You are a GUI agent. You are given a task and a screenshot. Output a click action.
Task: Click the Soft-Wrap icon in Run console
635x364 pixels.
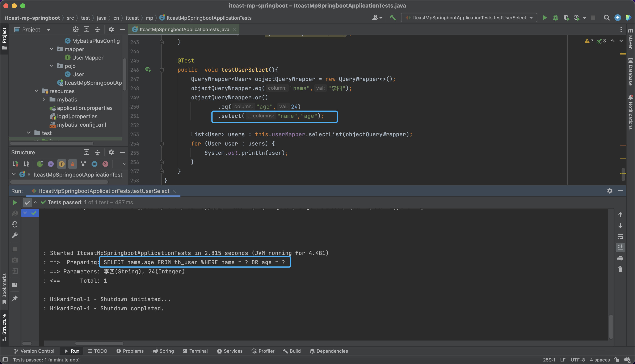(620, 237)
